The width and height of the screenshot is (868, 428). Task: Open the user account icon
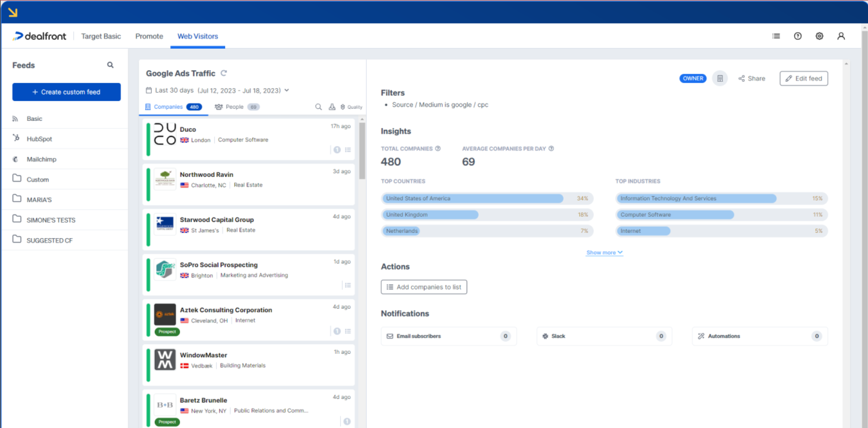click(841, 36)
